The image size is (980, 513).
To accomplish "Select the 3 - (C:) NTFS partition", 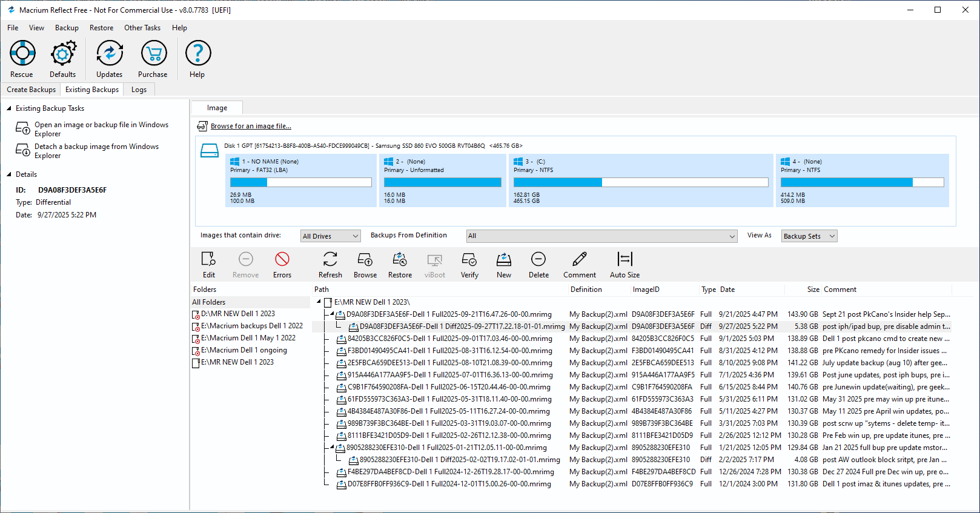I will click(x=641, y=180).
